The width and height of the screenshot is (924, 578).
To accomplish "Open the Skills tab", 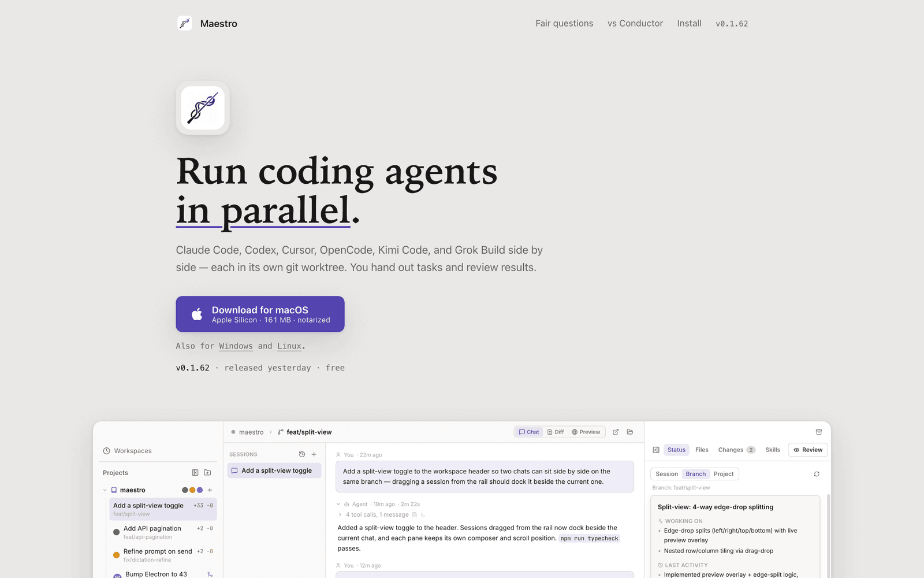I will (x=773, y=450).
